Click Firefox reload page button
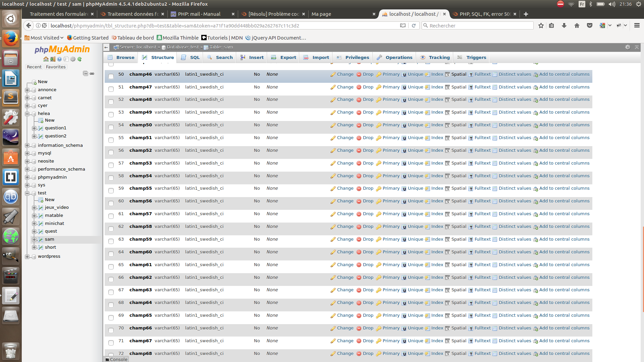The image size is (644, 362). tap(414, 26)
